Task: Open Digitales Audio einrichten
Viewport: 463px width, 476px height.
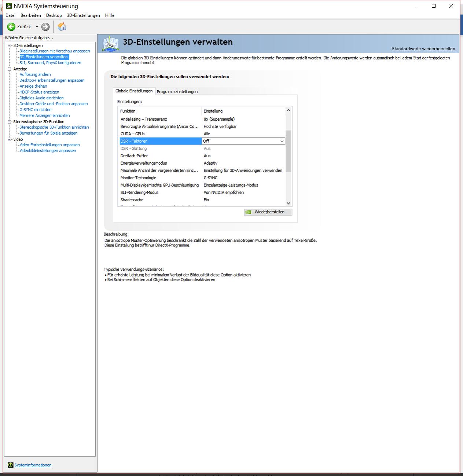Action: click(41, 98)
